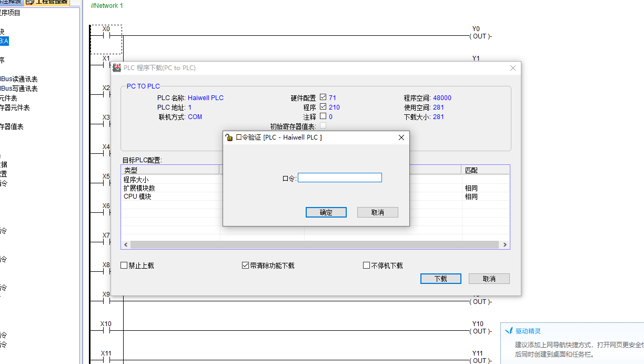Uncheck the 硬件配置 checkbox

[323, 97]
